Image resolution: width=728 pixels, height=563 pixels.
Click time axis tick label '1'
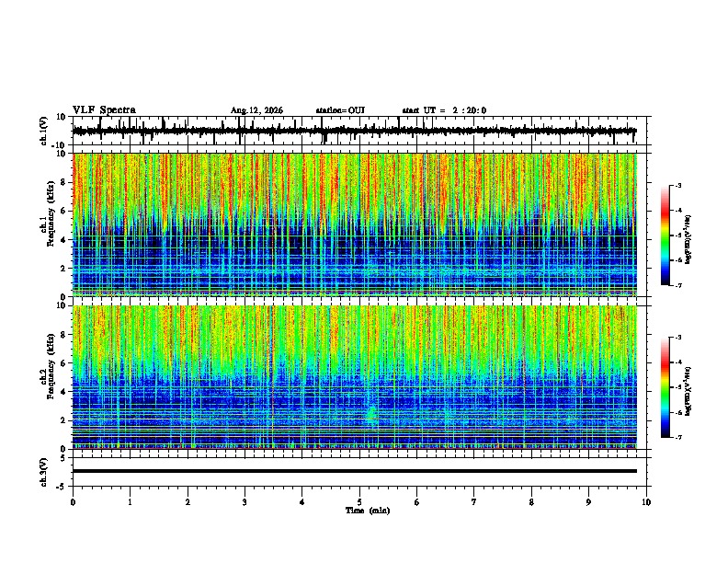[x=130, y=502]
